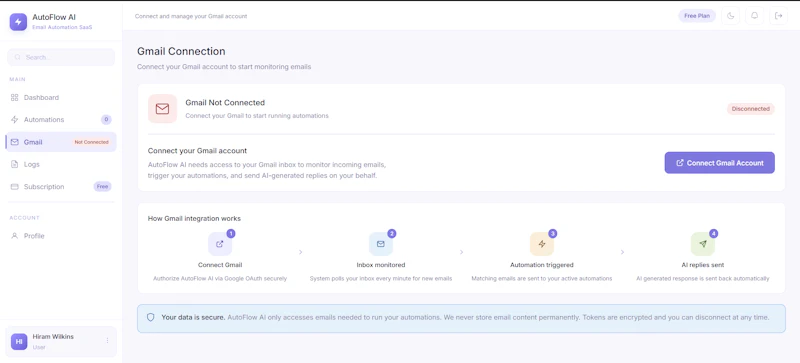800x363 pixels.
Task: Open the user options three-dot menu
Action: 107,341
